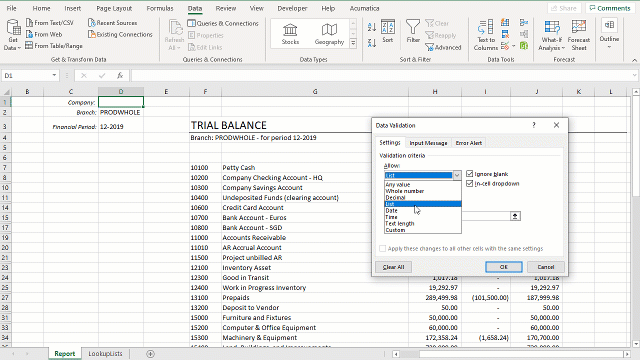The width and height of the screenshot is (640, 360).
Task: Click the Select All corner triangle
Action: (x=6, y=92)
